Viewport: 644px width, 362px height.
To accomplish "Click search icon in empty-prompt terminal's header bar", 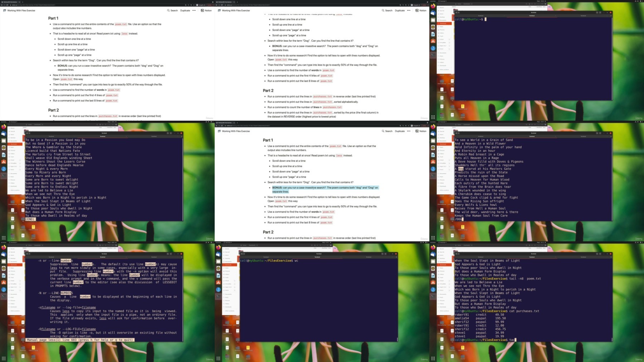I will pos(597,13).
